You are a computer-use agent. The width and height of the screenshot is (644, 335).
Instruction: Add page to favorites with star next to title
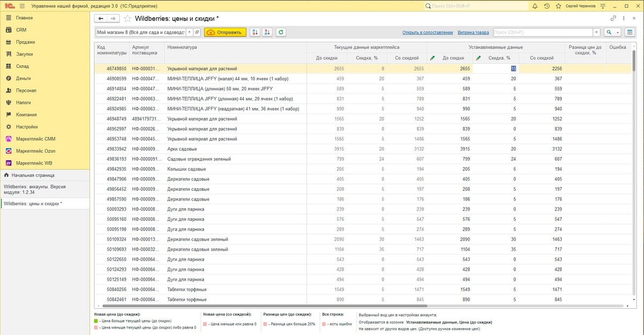(128, 18)
